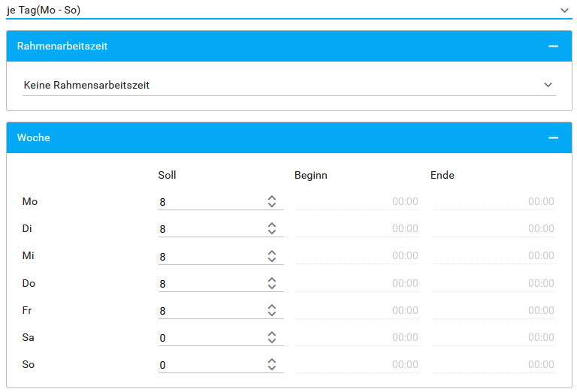Decrease Soll hours for So
The width and height of the screenshot is (577, 392).
tap(272, 368)
